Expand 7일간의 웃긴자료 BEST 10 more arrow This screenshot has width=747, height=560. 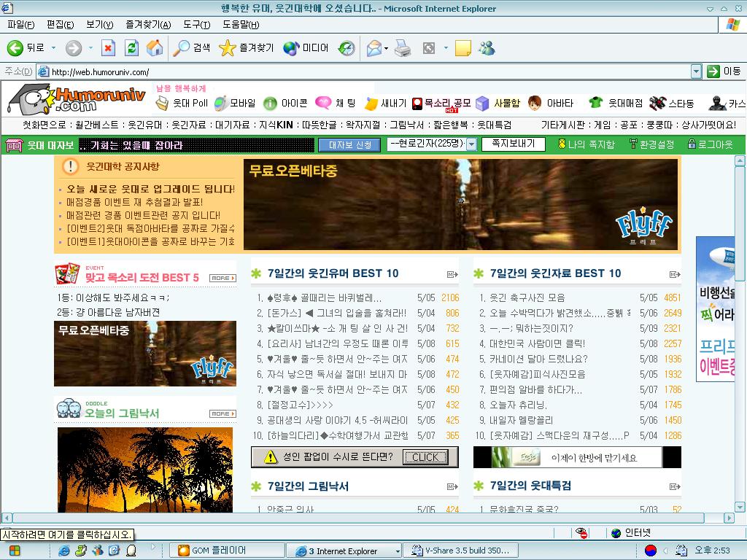(x=675, y=274)
